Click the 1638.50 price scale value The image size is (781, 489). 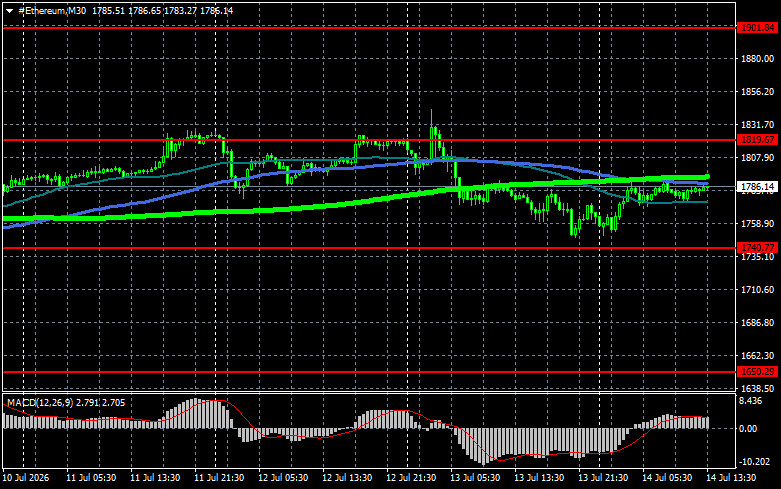click(x=758, y=388)
